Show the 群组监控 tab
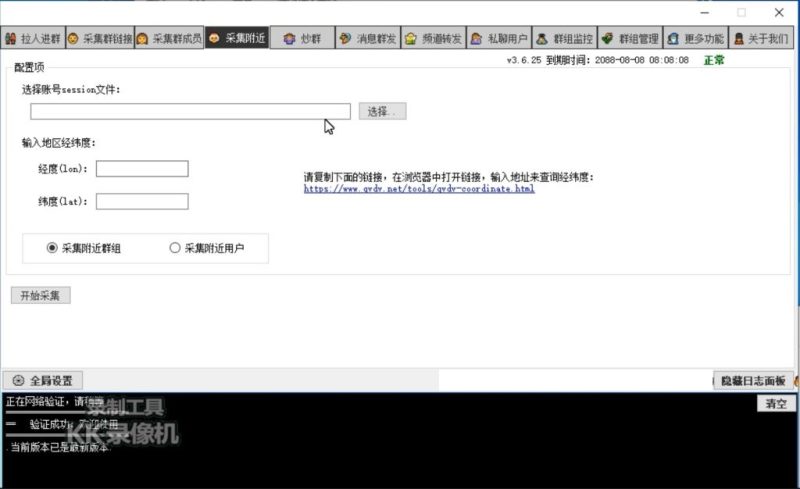 point(565,38)
